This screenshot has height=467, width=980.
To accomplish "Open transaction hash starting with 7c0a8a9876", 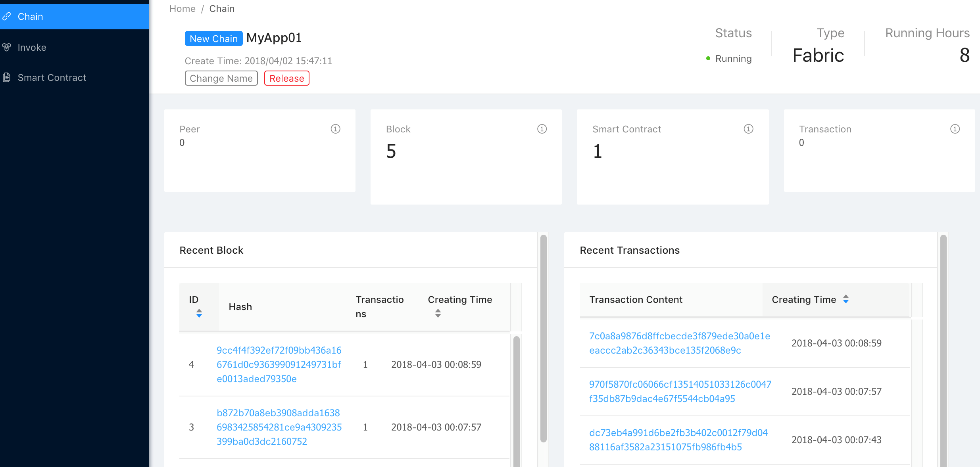I will tap(679, 343).
